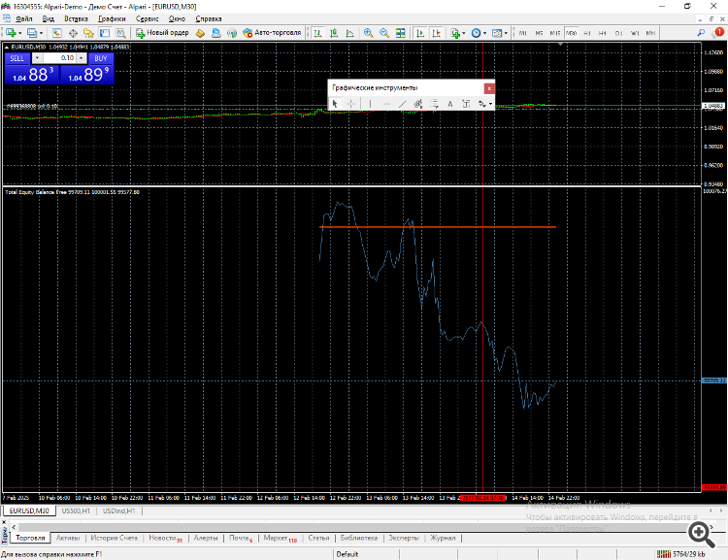The image size is (728, 560).
Task: Toggle the Data Window crosshair icon
Action: (73, 33)
